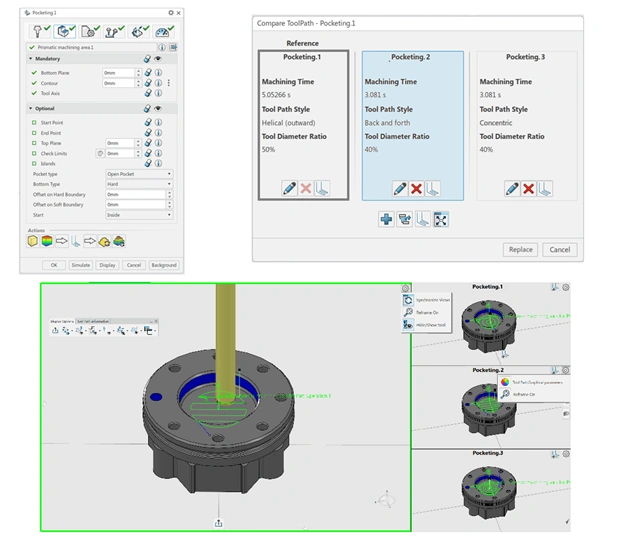631x538 pixels.
Task: Enable the Islands option
Action: click(x=34, y=163)
